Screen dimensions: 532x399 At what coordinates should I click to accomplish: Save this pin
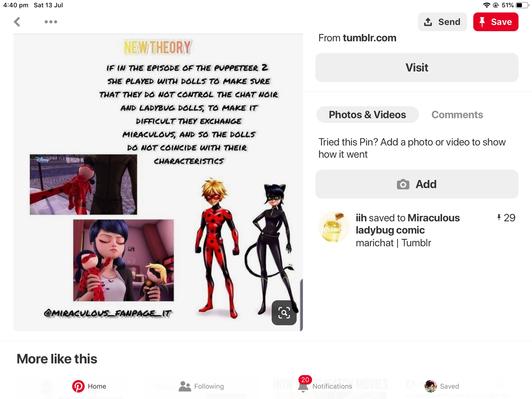click(x=496, y=22)
